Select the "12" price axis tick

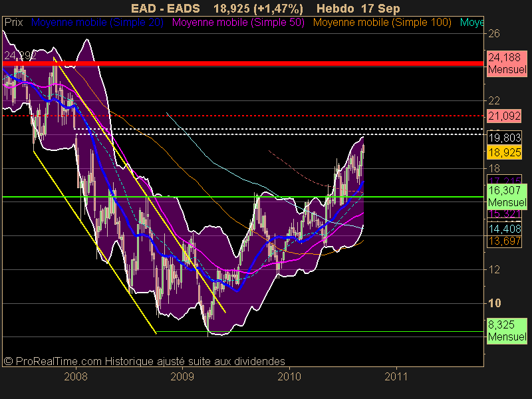coord(494,270)
